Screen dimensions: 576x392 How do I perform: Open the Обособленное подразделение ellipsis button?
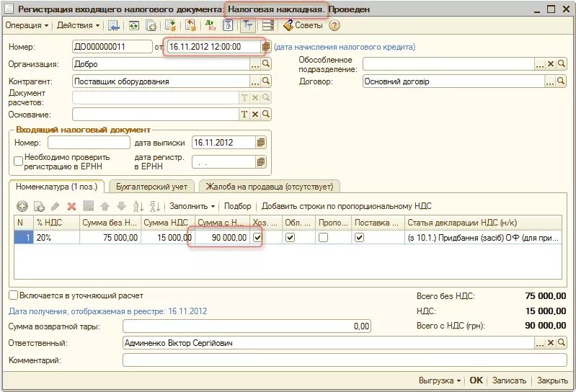pos(540,64)
